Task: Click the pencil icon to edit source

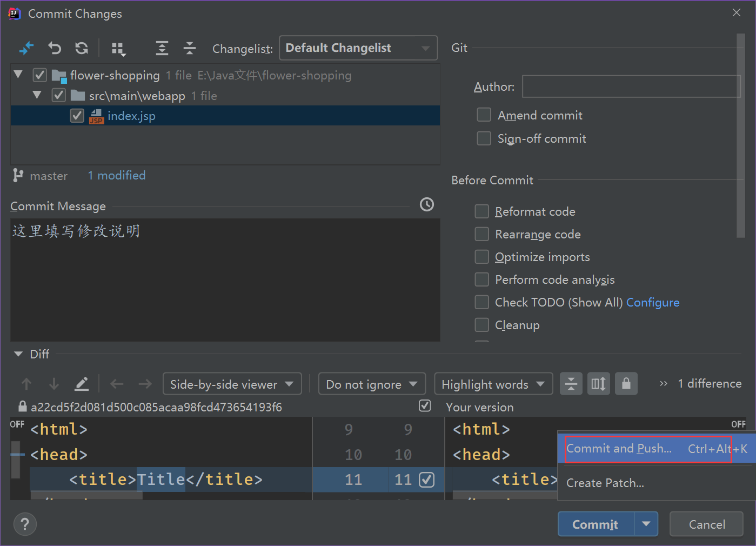Action: coord(82,384)
